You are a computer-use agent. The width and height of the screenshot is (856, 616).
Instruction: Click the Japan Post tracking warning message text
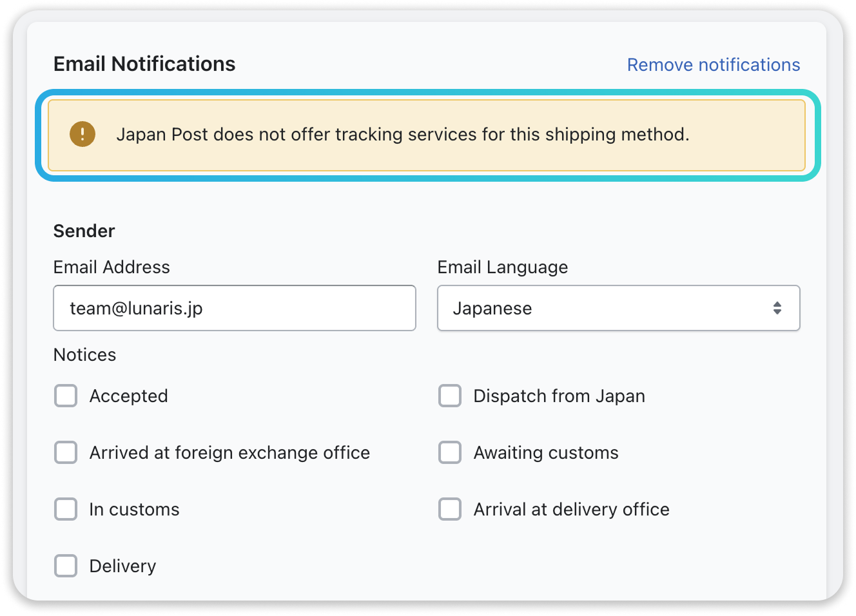tap(402, 134)
